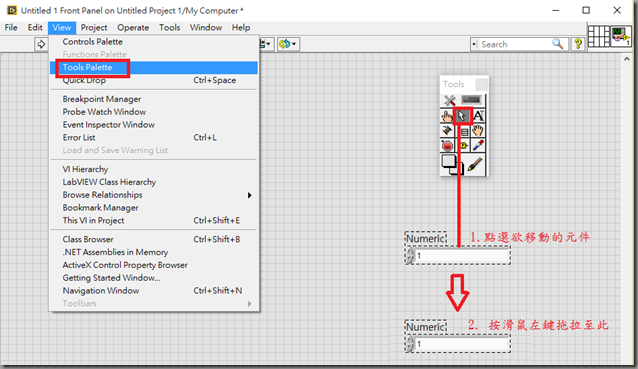Screen dimensions: 638x369
Task: Toggle Automatic Tool Selection in Tools palette
Action: [450, 100]
